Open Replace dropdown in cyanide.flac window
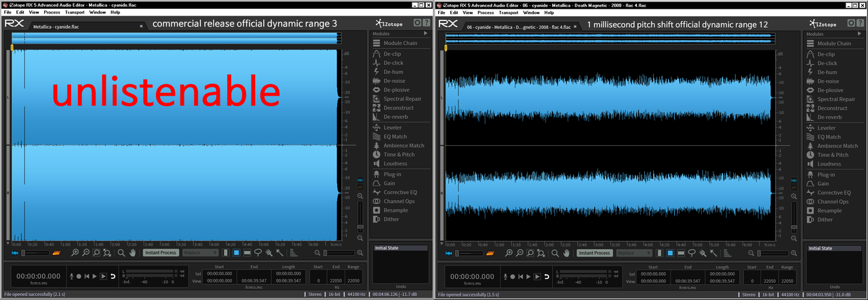The width and height of the screenshot is (868, 300). point(200,252)
